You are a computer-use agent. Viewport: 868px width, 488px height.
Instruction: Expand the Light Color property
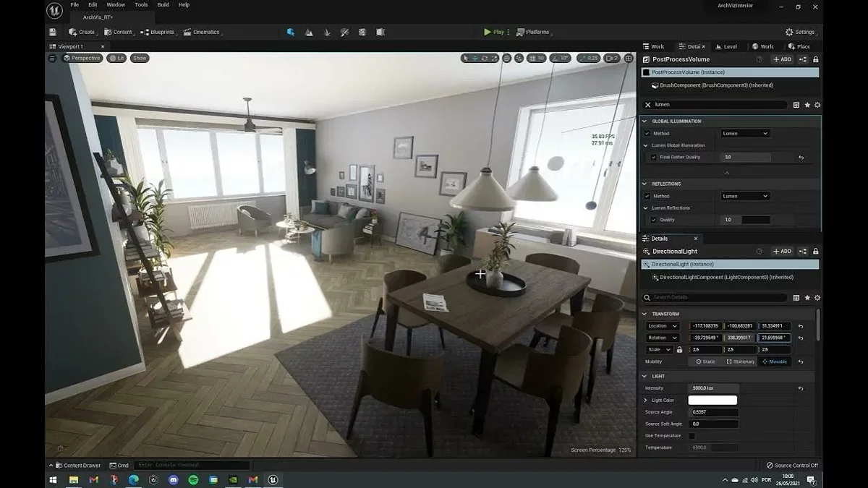tap(646, 401)
